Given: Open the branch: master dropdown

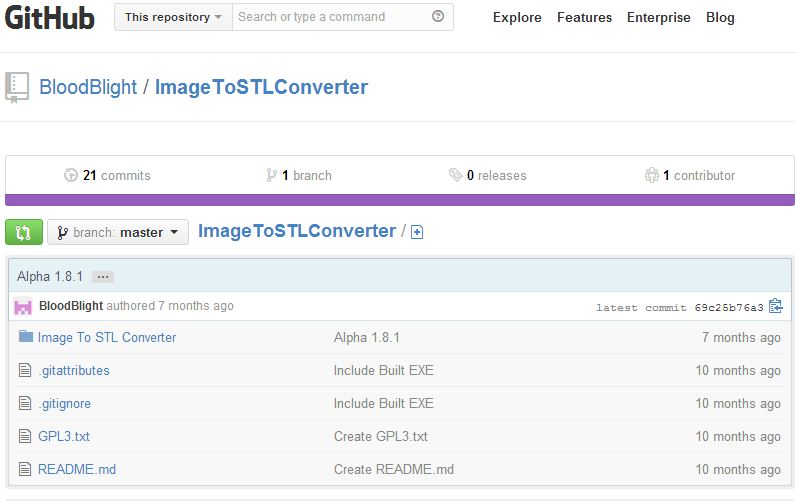Looking at the screenshot, I should [118, 232].
